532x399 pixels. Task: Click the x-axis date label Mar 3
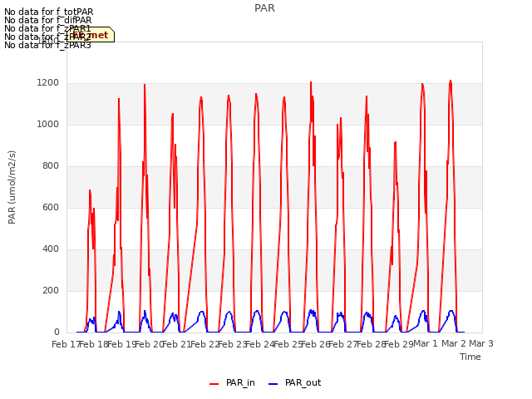tap(481, 343)
